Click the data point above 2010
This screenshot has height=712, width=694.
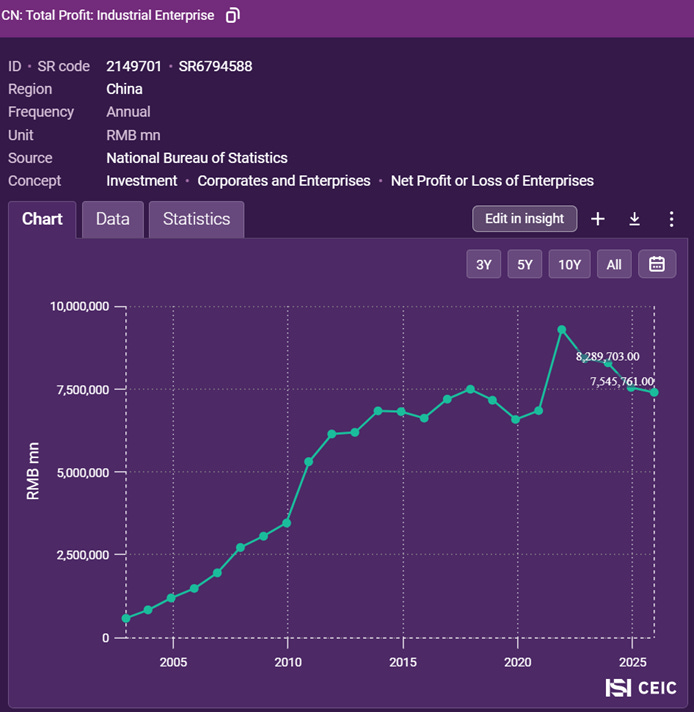287,523
